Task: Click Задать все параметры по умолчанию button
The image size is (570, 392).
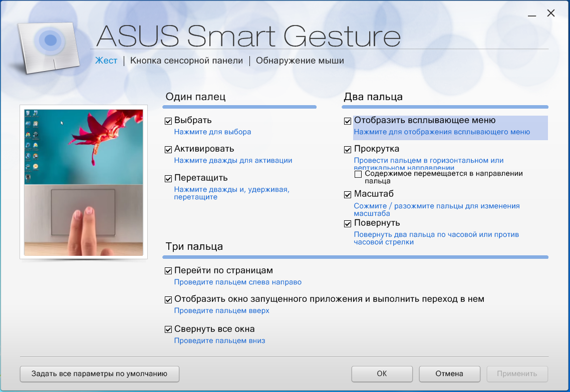Action: 100,374
